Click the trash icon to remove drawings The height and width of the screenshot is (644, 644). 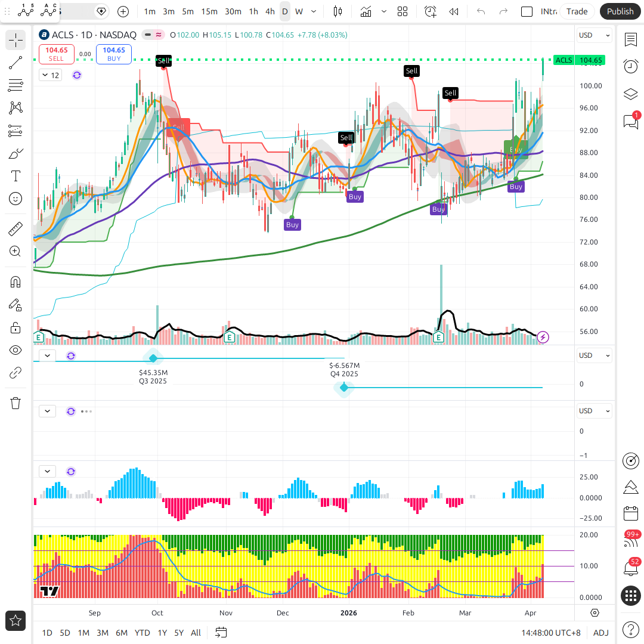pos(16,403)
